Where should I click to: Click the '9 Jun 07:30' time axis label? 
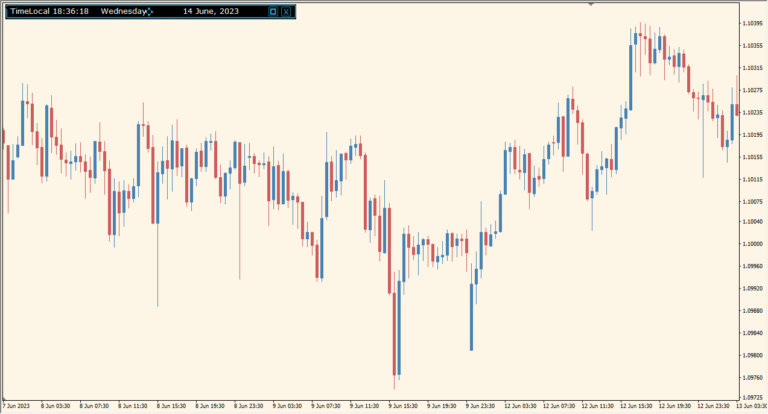(x=326, y=406)
